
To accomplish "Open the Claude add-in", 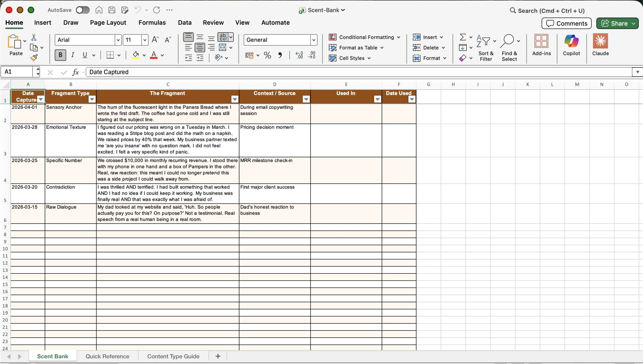I will click(x=600, y=45).
